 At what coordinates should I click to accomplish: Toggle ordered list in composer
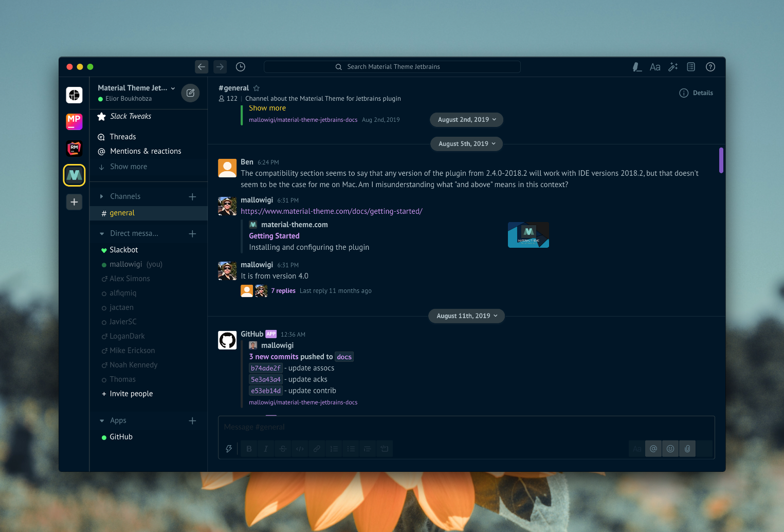coord(334,449)
